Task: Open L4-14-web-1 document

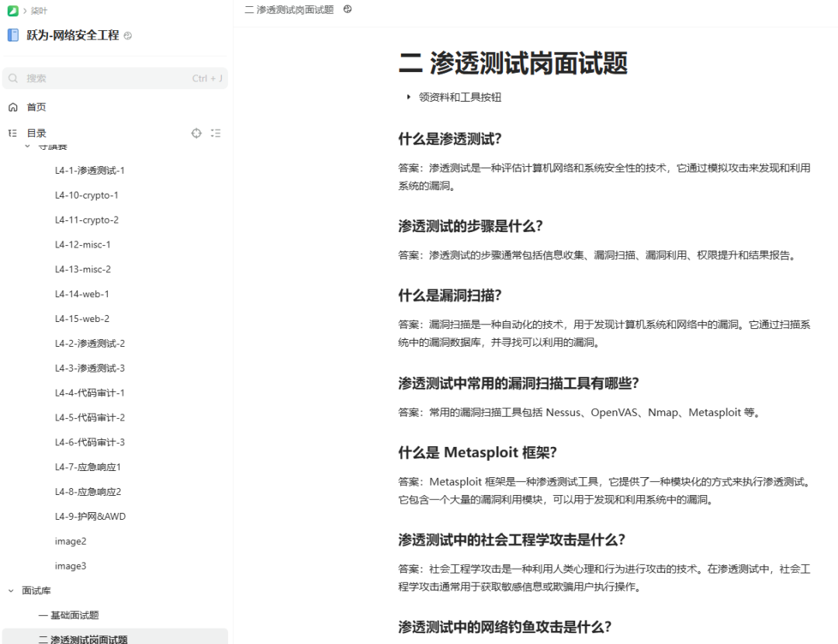Action: pyautogui.click(x=81, y=294)
